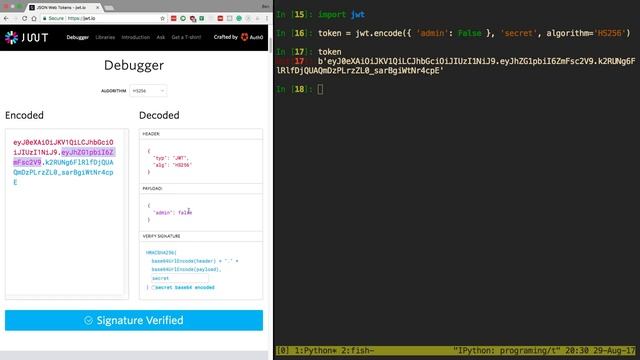The image size is (640, 360).
Task: Click the green padlock Secure indicator
Action: [53, 18]
